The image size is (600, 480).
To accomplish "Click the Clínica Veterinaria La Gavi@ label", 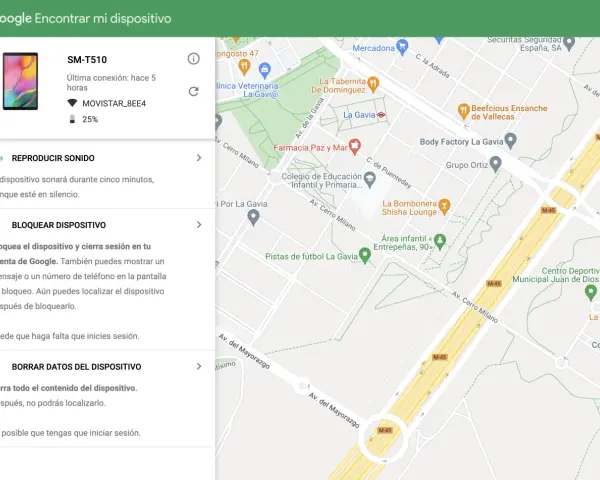I will tap(247, 90).
